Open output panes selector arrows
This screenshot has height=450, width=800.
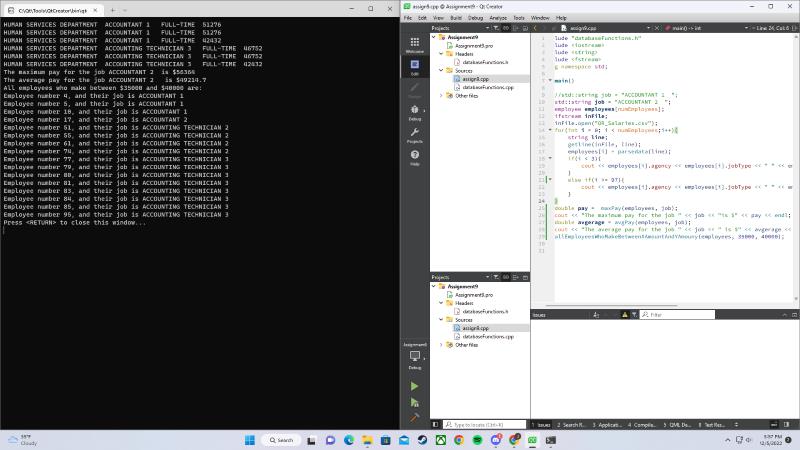tap(736, 424)
